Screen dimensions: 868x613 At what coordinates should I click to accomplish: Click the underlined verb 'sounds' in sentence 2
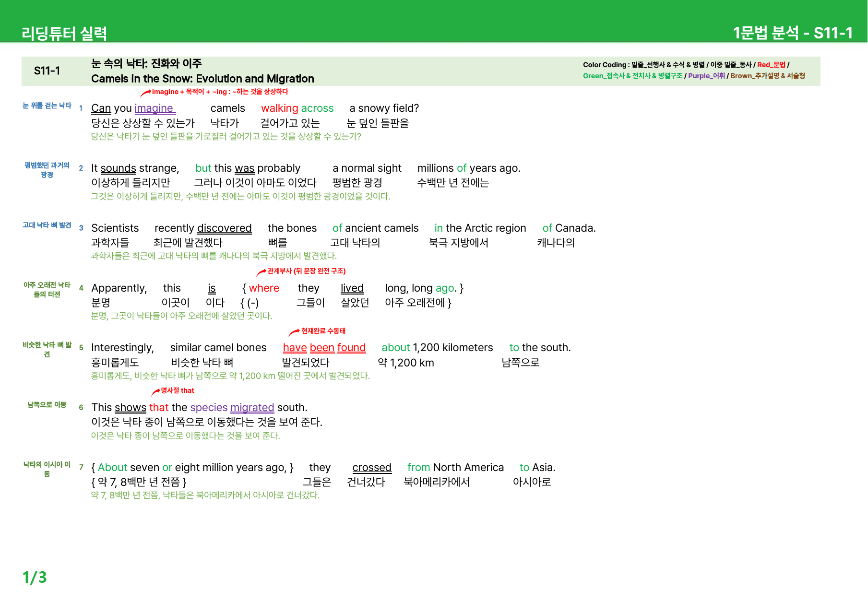[x=119, y=168]
